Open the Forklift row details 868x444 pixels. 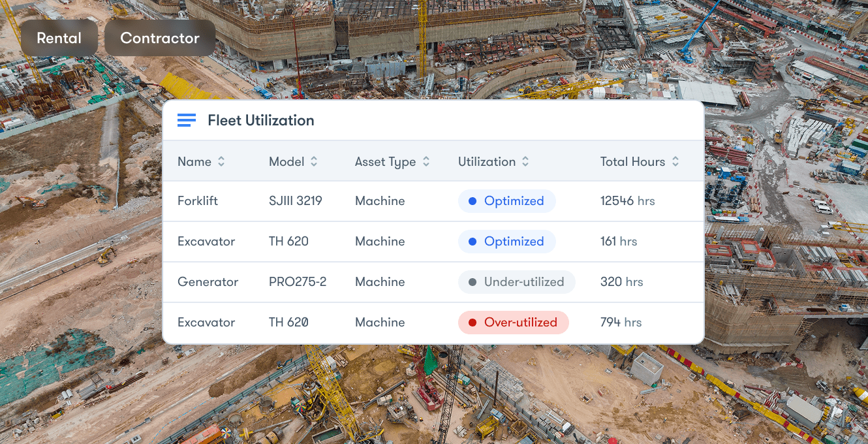coord(198,201)
